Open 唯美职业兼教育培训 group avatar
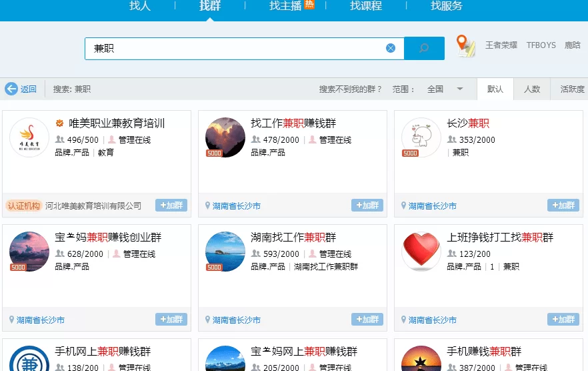Image resolution: width=588 pixels, height=371 pixels. click(29, 138)
